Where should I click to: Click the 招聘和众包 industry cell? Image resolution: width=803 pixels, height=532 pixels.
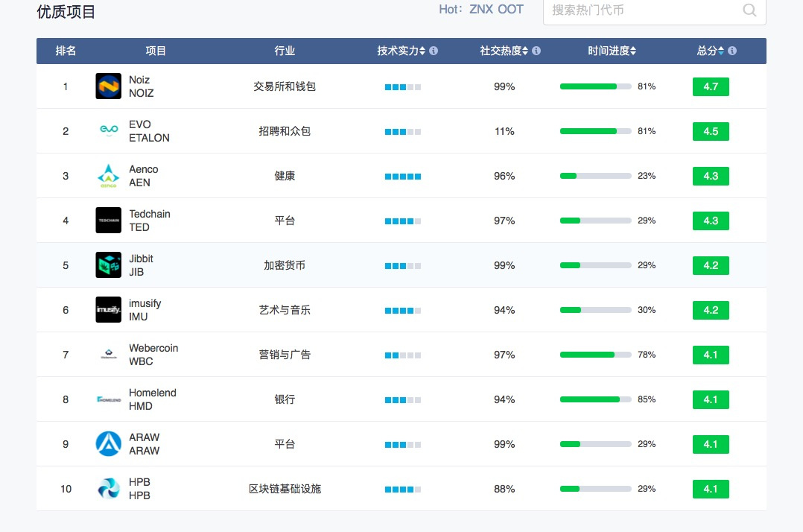[x=285, y=131]
